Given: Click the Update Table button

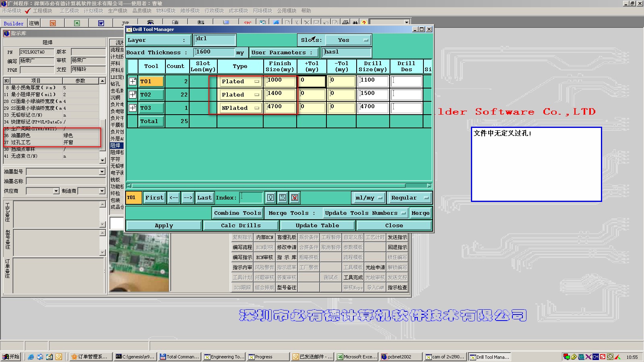Looking at the screenshot, I should point(317,226).
